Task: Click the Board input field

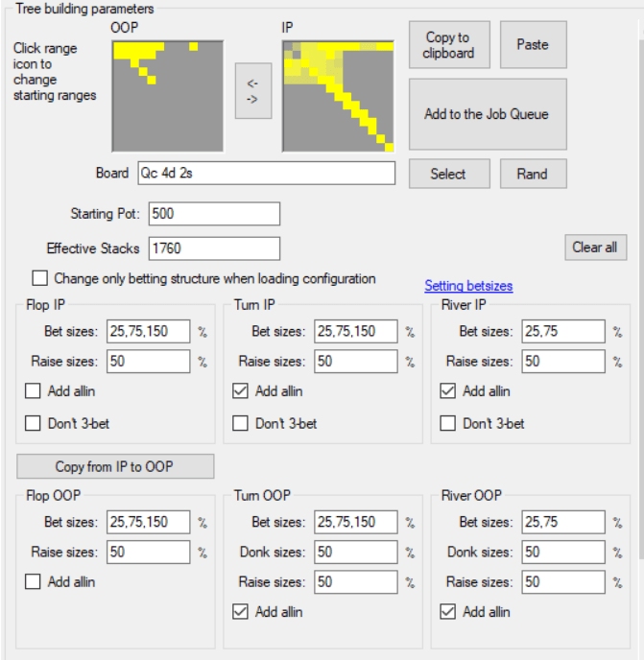Action: (x=266, y=174)
